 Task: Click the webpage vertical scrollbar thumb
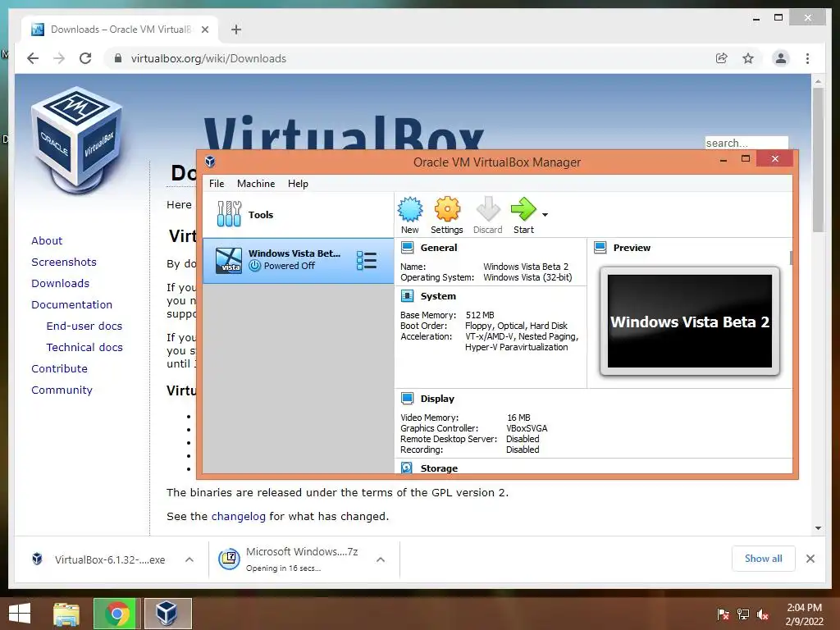pyautogui.click(x=818, y=160)
